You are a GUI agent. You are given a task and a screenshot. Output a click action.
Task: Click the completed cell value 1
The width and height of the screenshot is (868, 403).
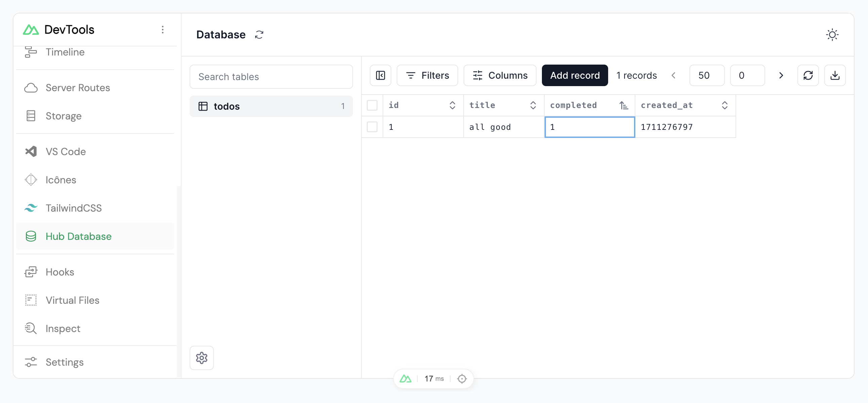pyautogui.click(x=590, y=127)
